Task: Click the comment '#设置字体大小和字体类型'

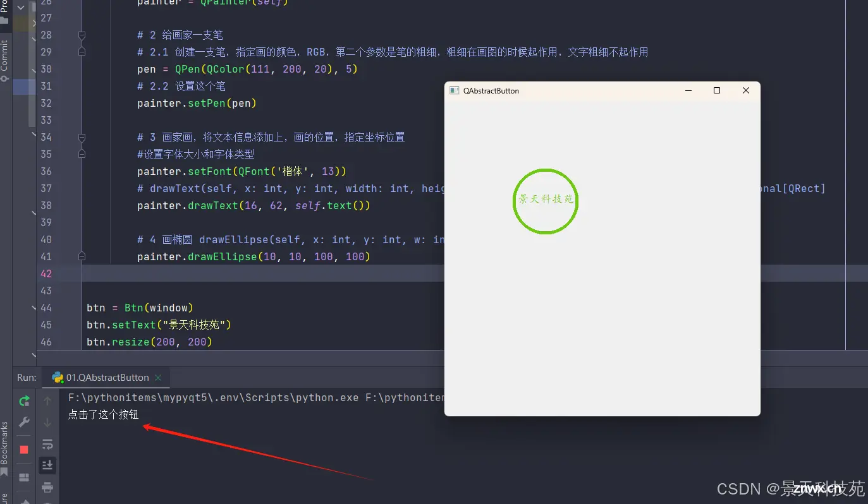Action: tap(196, 154)
